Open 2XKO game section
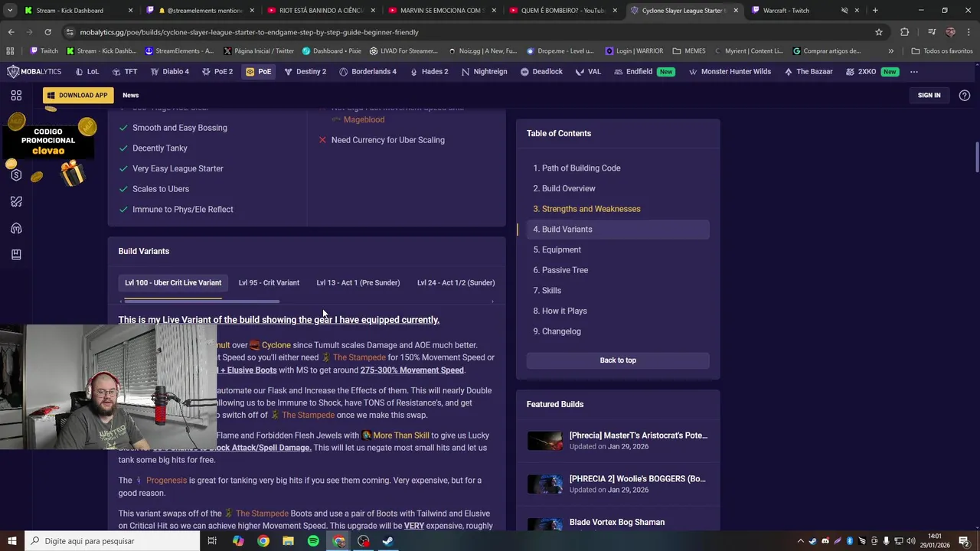Viewport: 980px width, 551px height. 872,71
